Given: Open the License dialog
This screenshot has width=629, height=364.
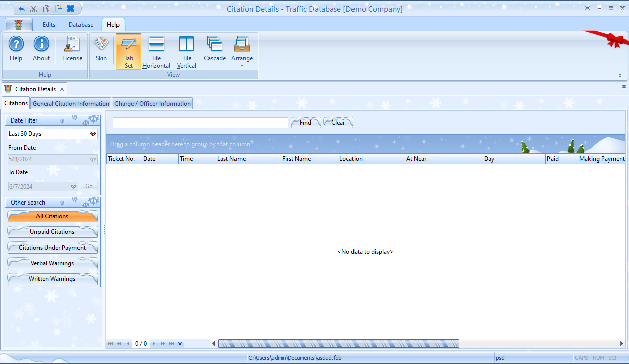Looking at the screenshot, I should point(72,49).
